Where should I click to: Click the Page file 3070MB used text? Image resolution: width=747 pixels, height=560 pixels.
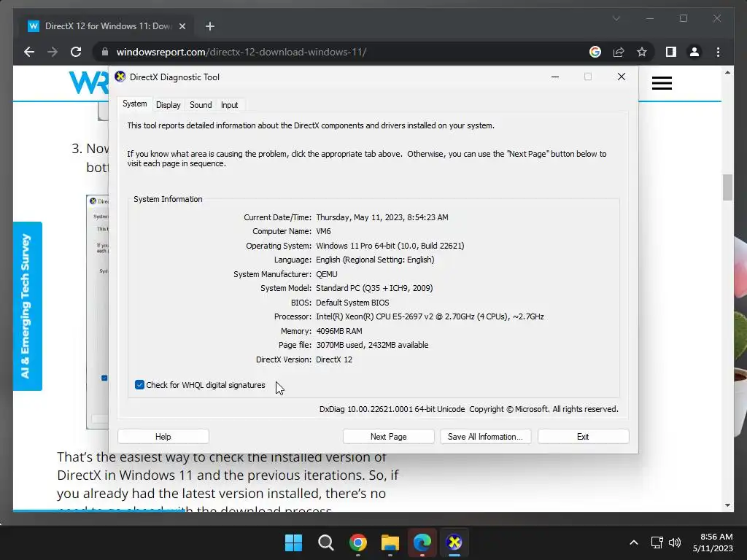(x=372, y=345)
